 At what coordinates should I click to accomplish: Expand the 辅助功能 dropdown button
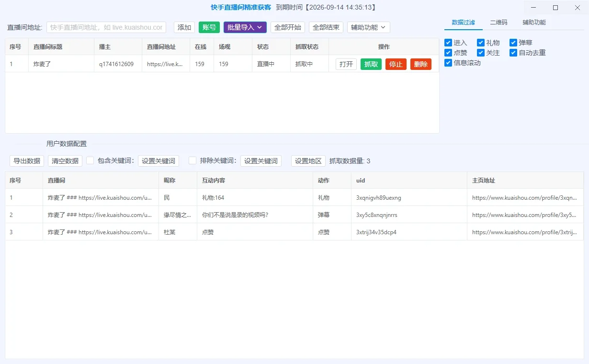point(368,27)
